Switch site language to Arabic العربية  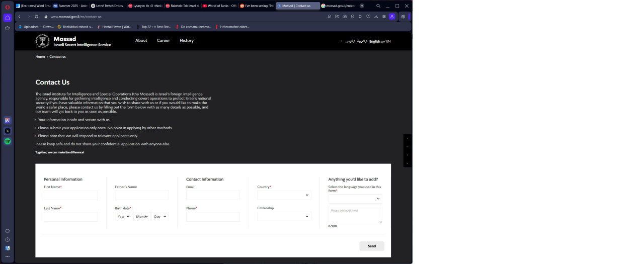(361, 41)
